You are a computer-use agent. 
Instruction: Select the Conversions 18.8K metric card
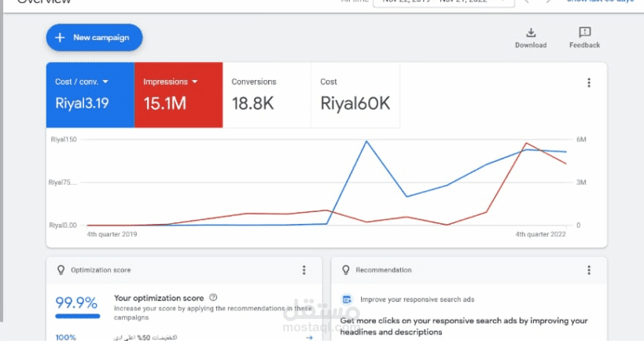(267, 95)
